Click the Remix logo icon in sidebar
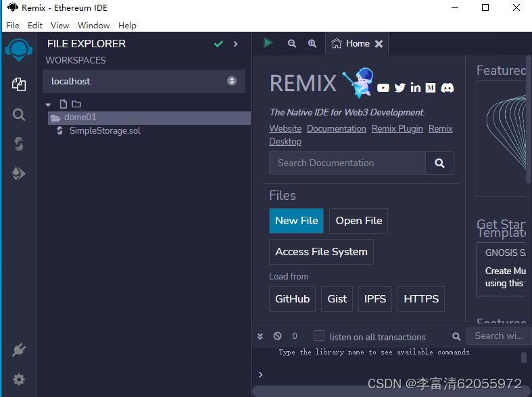Viewport: 532px width, 397px height. 19,50
